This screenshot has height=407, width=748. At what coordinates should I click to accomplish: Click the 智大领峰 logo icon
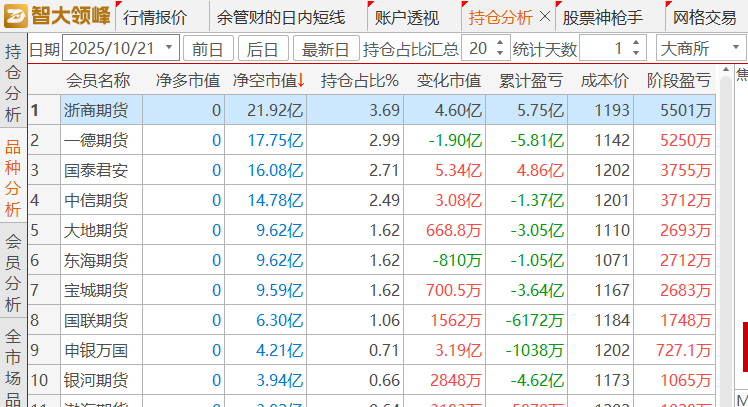tap(16, 16)
